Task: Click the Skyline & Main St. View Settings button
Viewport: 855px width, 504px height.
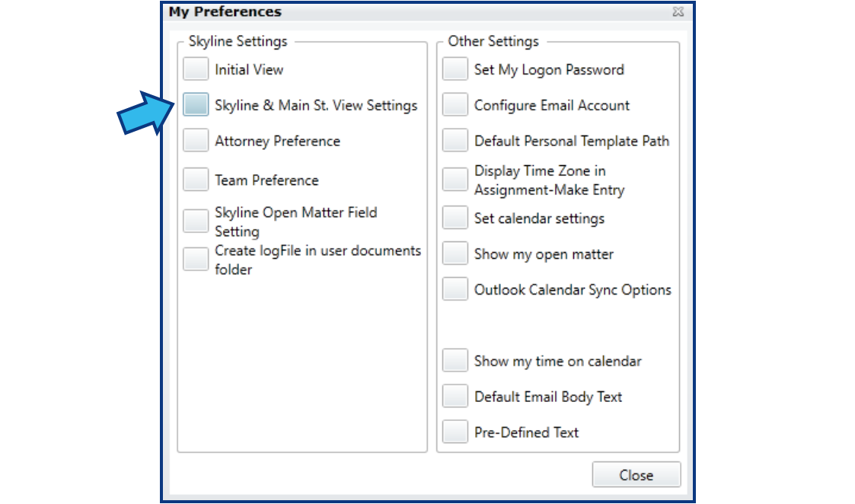Action: 196,104
